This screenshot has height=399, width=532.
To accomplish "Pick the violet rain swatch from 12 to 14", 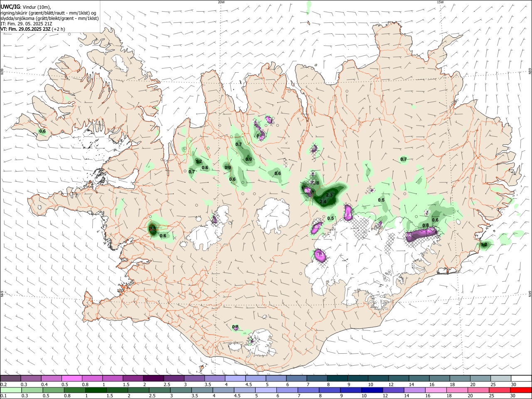I will tap(392, 390).
